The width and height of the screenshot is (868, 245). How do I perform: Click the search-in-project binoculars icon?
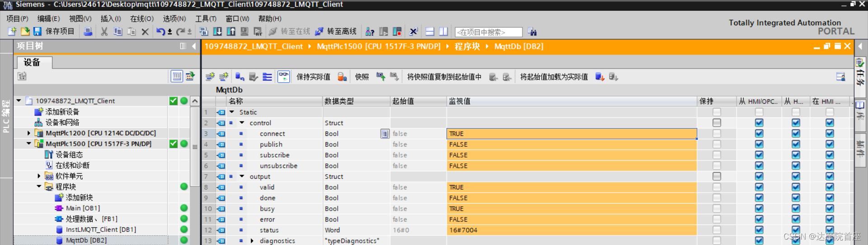[x=532, y=32]
